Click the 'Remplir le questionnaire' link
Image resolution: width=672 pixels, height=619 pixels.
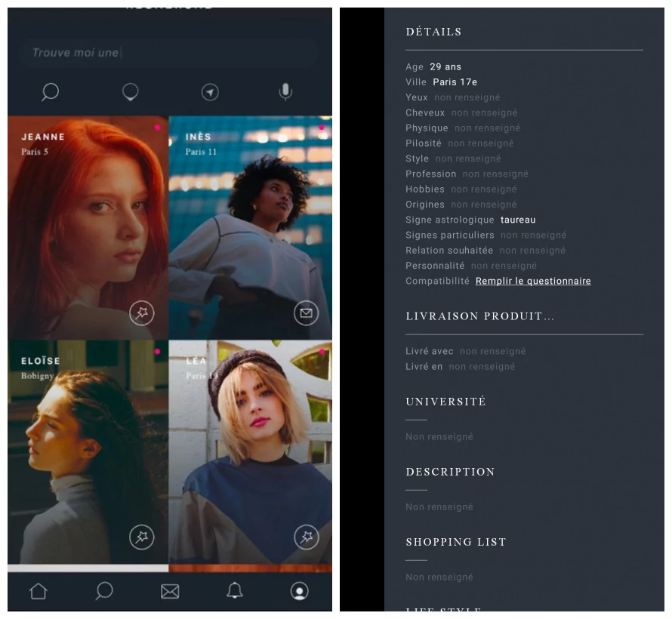click(533, 281)
